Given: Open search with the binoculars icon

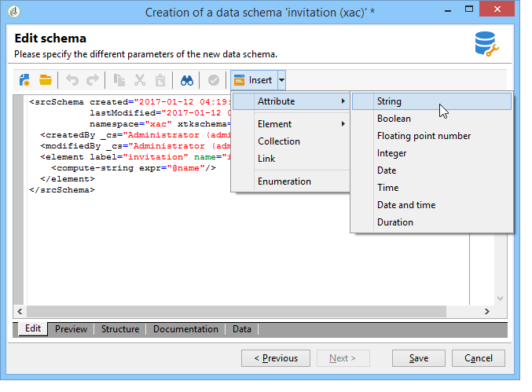Looking at the screenshot, I should coord(186,80).
